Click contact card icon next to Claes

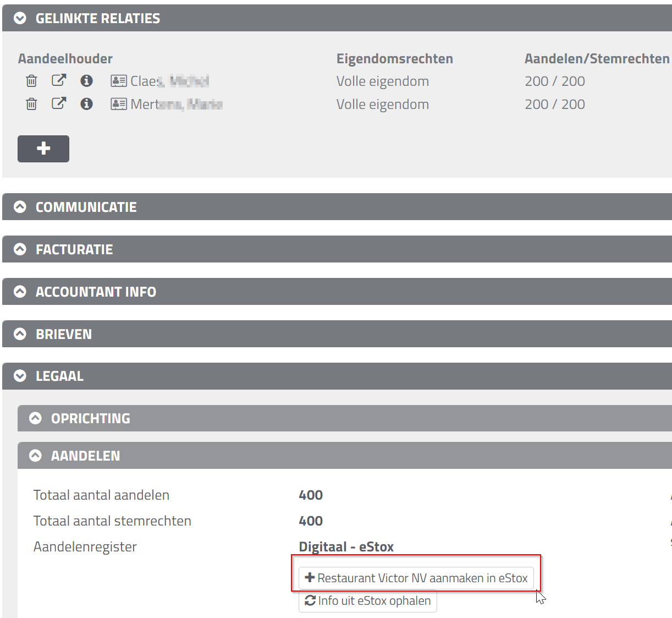118,81
